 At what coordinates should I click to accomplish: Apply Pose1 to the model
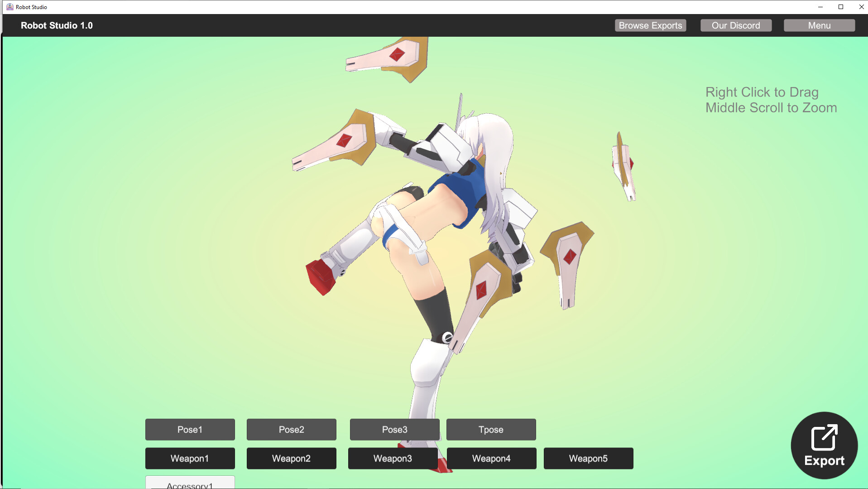tap(190, 429)
